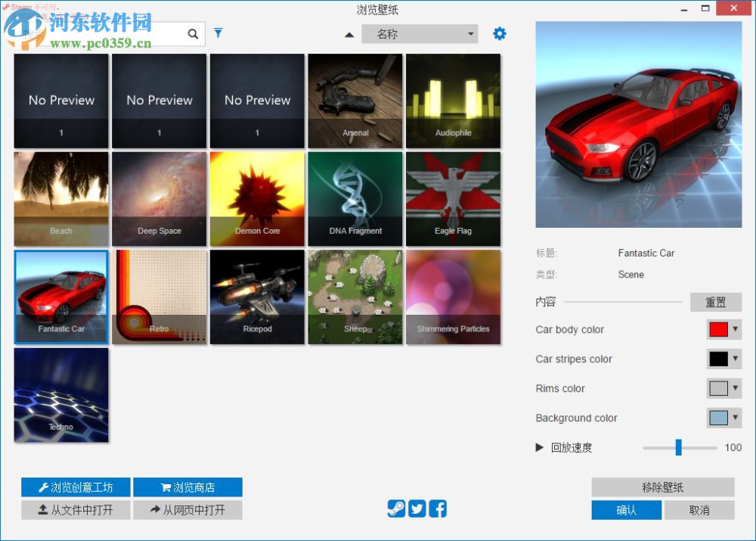Select the Deep Space wallpaper thumbnail
Image resolution: width=756 pixels, height=541 pixels.
pos(159,199)
